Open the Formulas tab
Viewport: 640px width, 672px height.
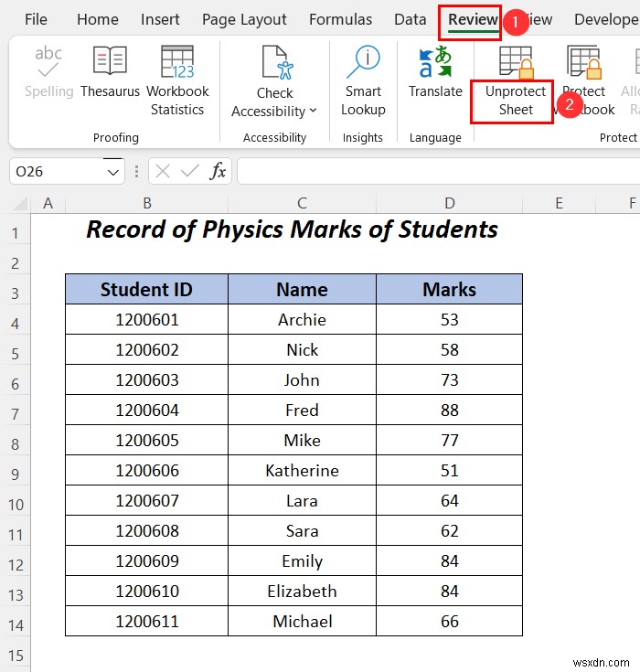[x=340, y=20]
